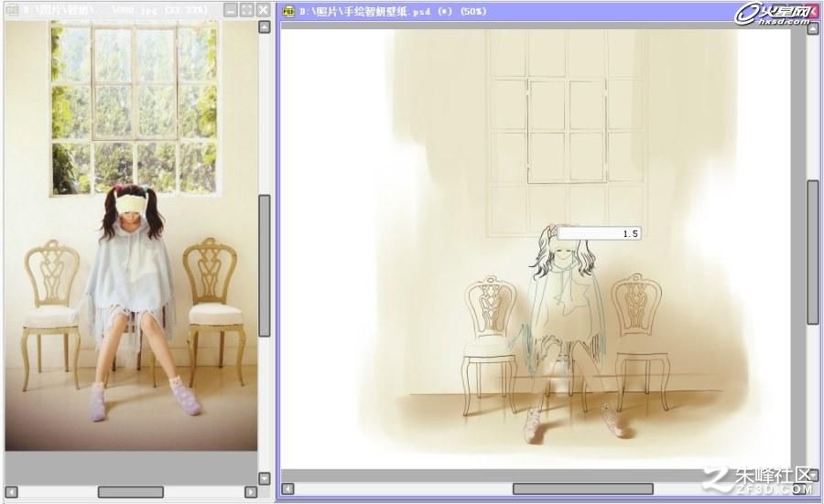Screen dimensions: 824x504
Task: Close the psd drawing window
Action: [x=814, y=10]
